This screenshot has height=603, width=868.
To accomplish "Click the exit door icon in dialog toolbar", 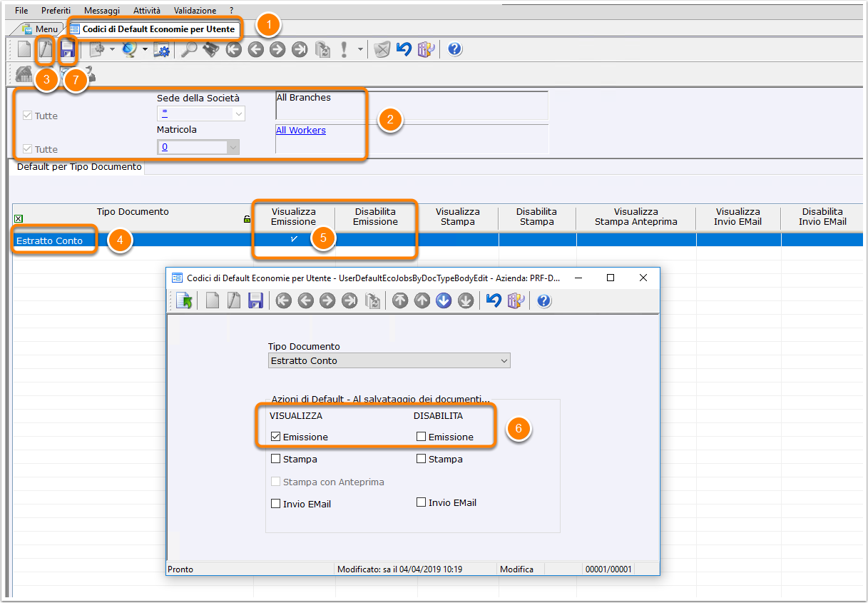I will (x=516, y=300).
